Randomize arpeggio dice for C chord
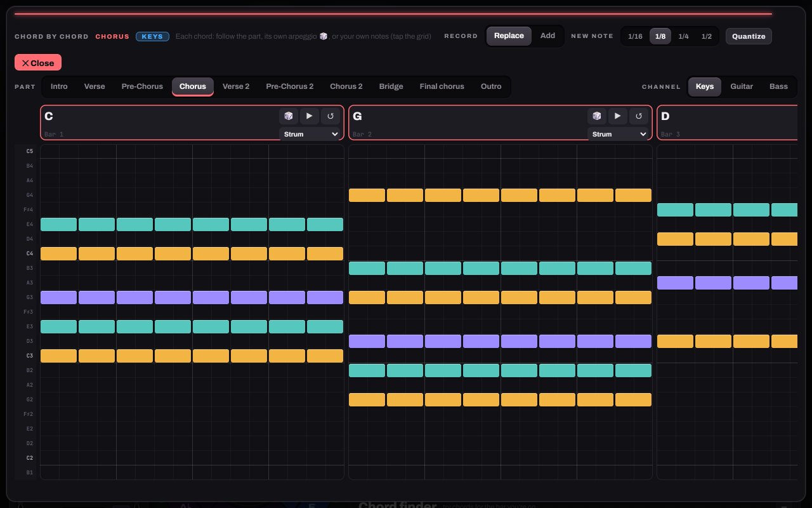This screenshot has width=812, height=508. [289, 116]
